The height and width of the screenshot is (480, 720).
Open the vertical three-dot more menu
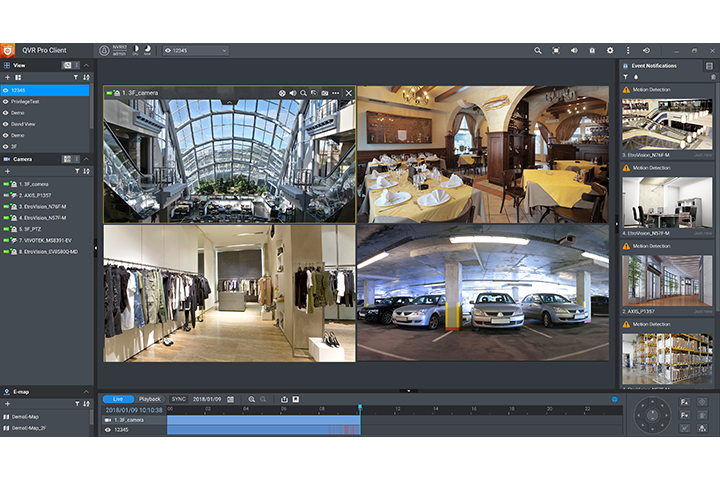click(627, 50)
